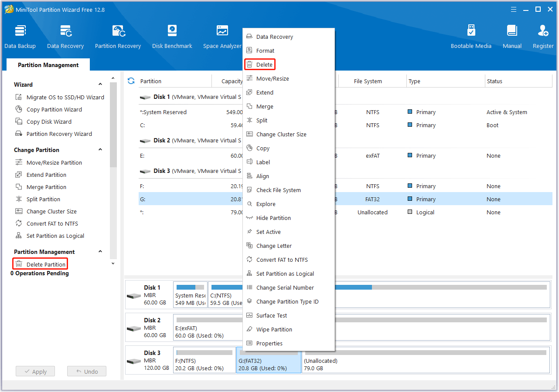This screenshot has width=559, height=392.
Task: Select Data Recovery in context menu
Action: click(289, 37)
